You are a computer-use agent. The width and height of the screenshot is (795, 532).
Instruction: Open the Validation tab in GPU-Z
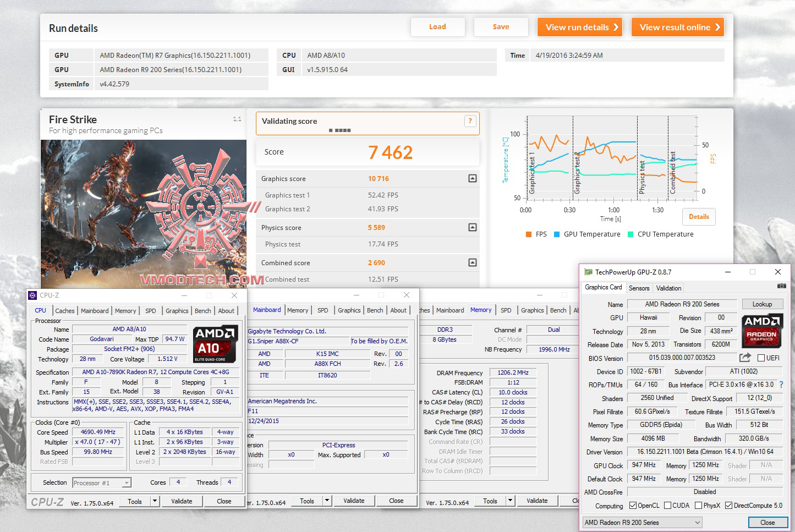pos(668,288)
